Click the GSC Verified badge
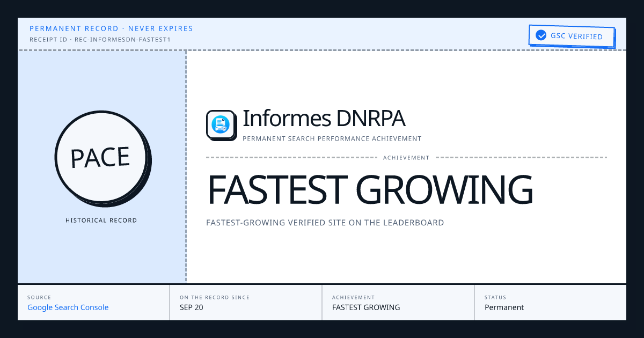 point(571,36)
